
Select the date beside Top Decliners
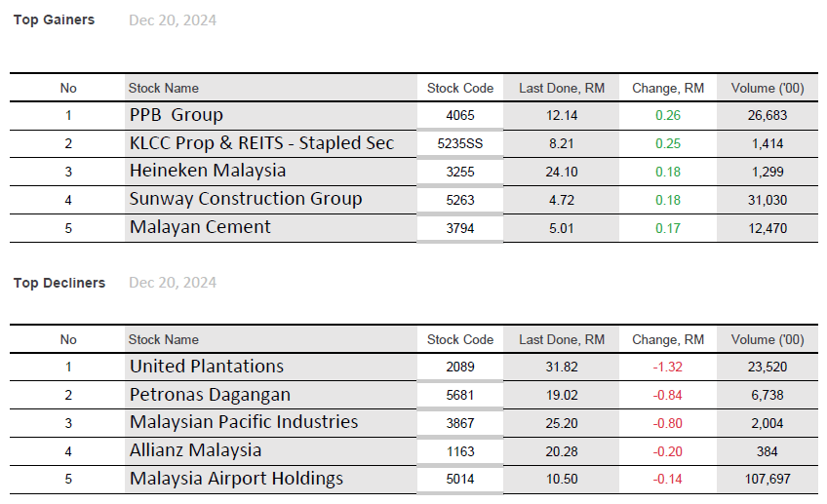tap(173, 283)
